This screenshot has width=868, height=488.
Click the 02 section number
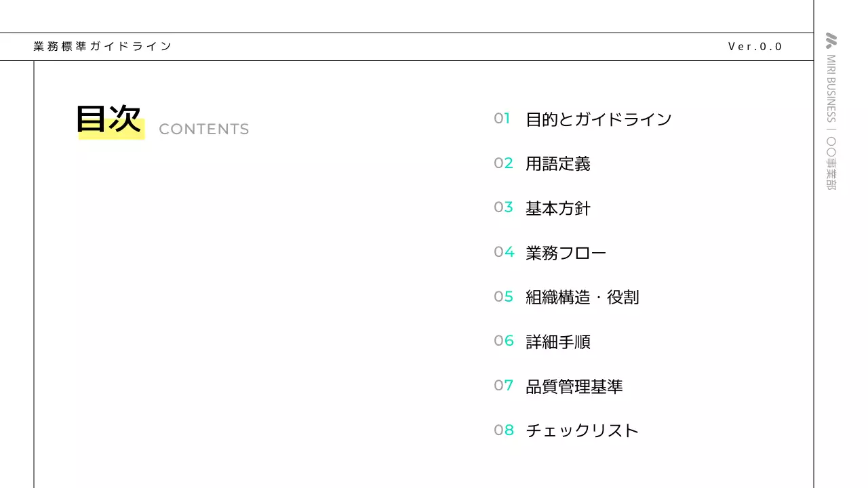click(x=503, y=163)
